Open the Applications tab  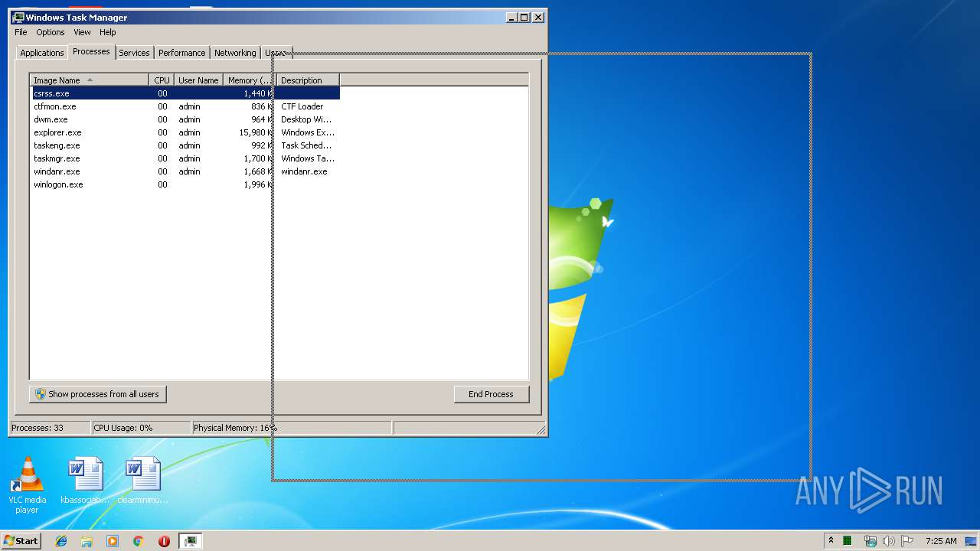pos(41,53)
